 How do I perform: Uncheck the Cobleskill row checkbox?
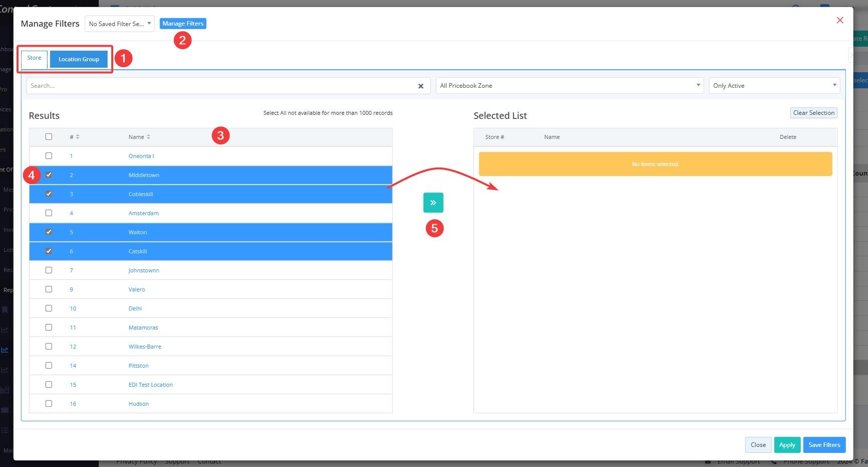point(49,194)
